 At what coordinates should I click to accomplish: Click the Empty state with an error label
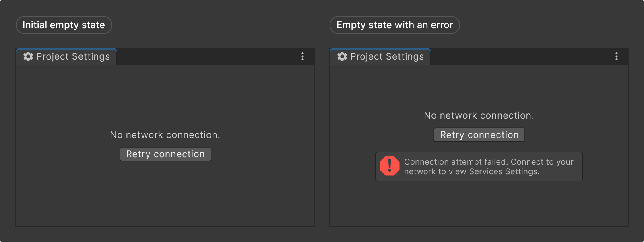(x=394, y=25)
